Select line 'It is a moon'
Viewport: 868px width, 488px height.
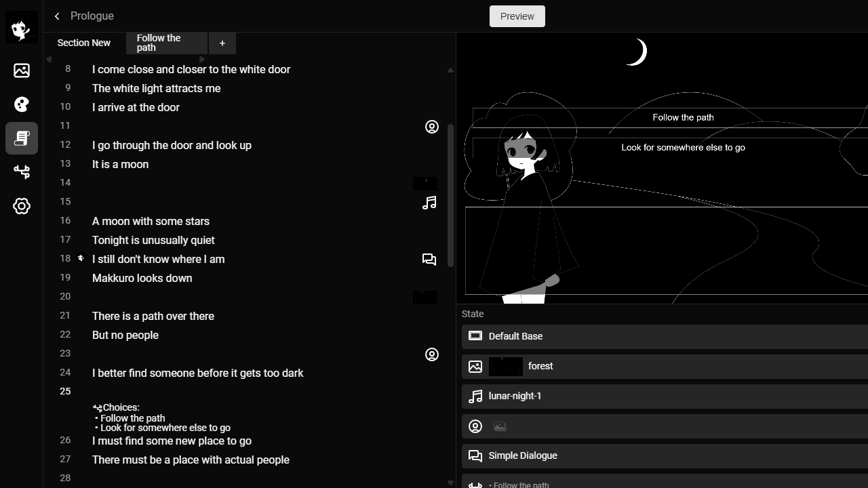[x=120, y=164]
